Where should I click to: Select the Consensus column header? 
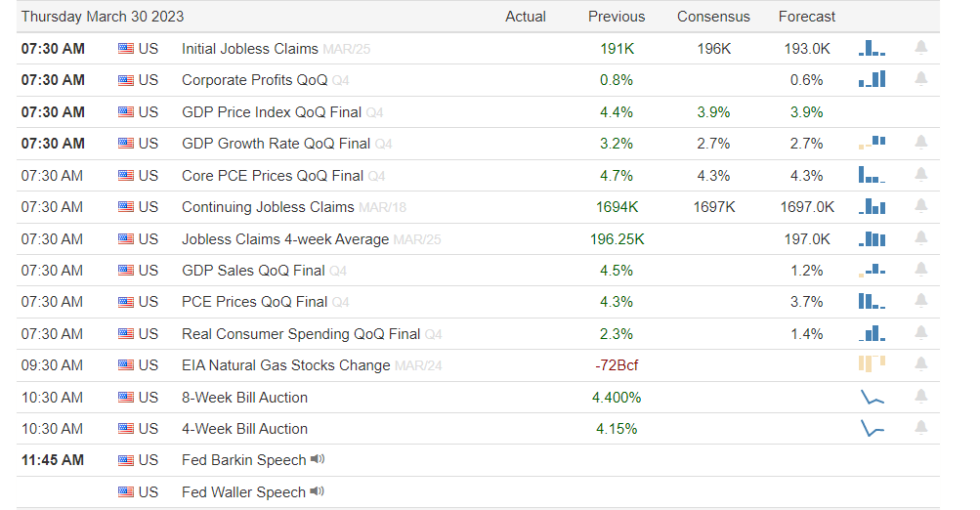click(713, 17)
